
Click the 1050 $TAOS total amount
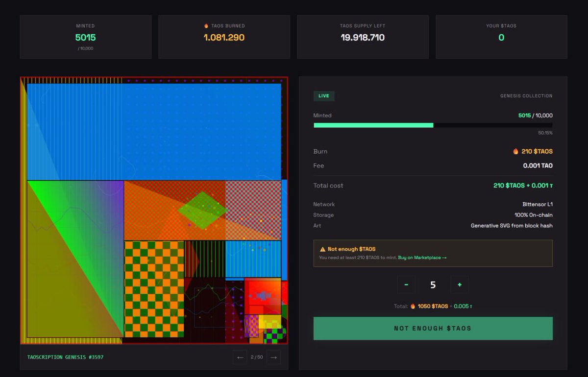tap(433, 306)
